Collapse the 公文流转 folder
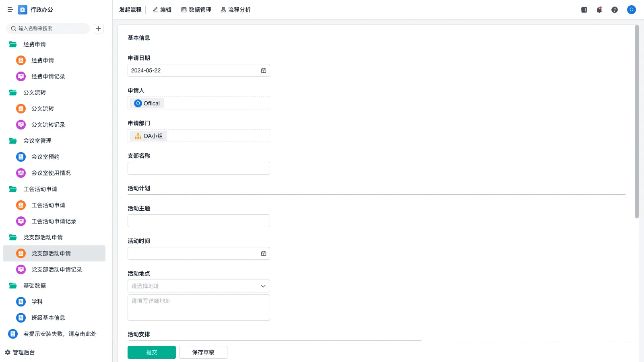 click(13, 93)
